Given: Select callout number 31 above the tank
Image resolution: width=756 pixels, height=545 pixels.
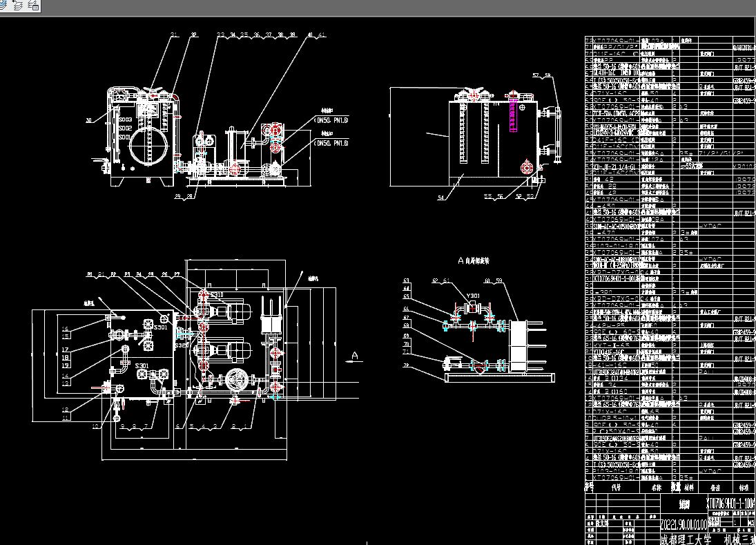Looking at the screenshot, I should tap(174, 35).
